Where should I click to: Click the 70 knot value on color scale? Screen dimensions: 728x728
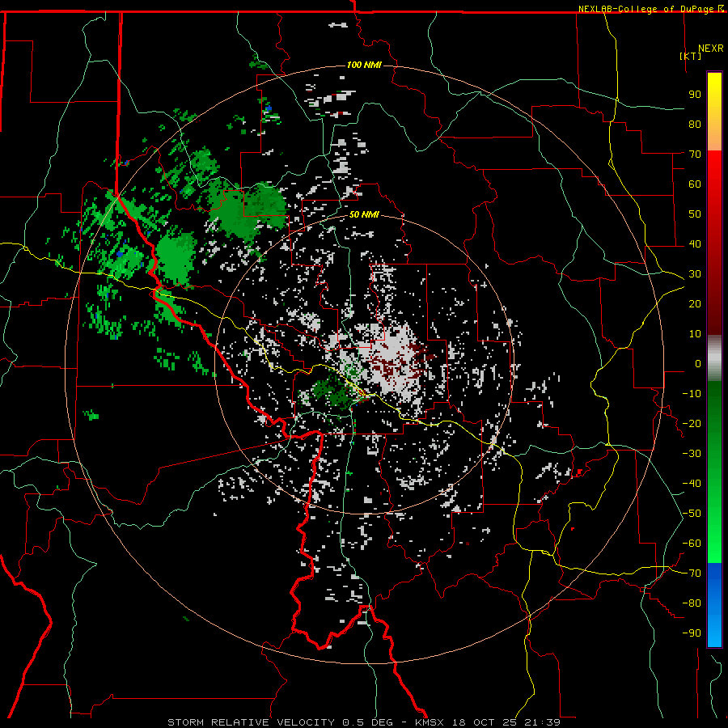pyautogui.click(x=695, y=154)
